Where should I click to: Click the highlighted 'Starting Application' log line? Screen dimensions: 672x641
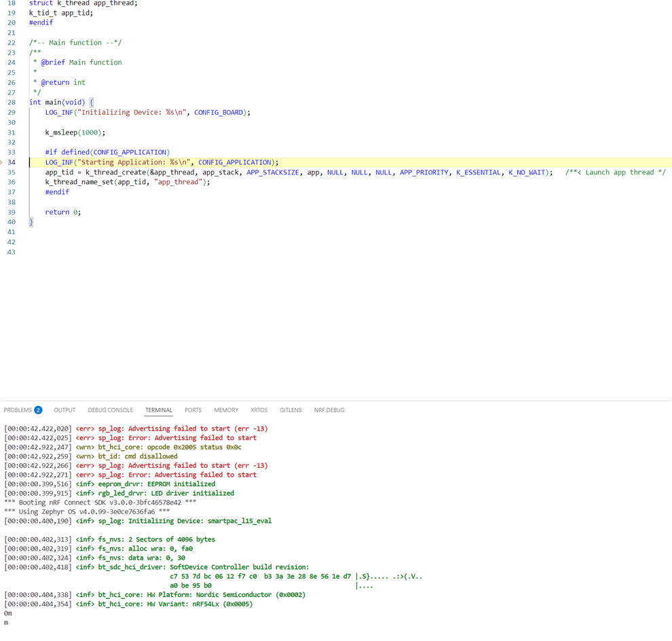coord(162,162)
